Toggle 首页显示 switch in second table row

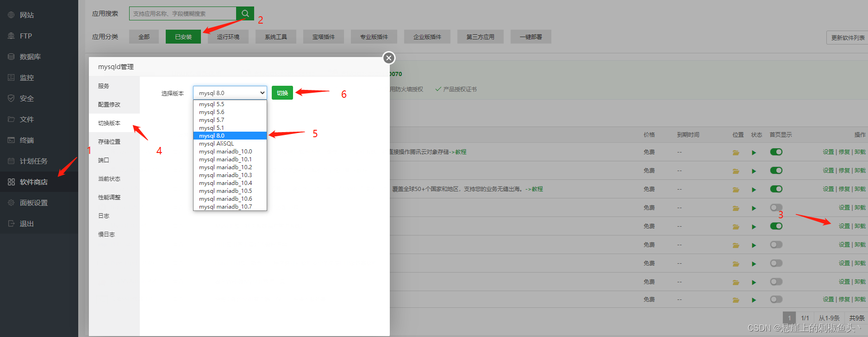(x=776, y=170)
